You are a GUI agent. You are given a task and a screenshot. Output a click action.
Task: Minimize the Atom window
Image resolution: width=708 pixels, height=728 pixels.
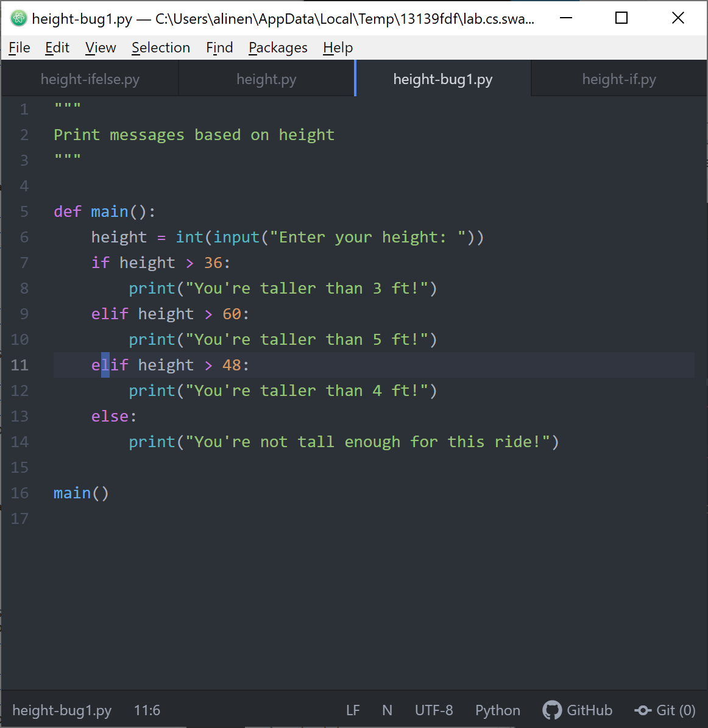pyautogui.click(x=566, y=18)
